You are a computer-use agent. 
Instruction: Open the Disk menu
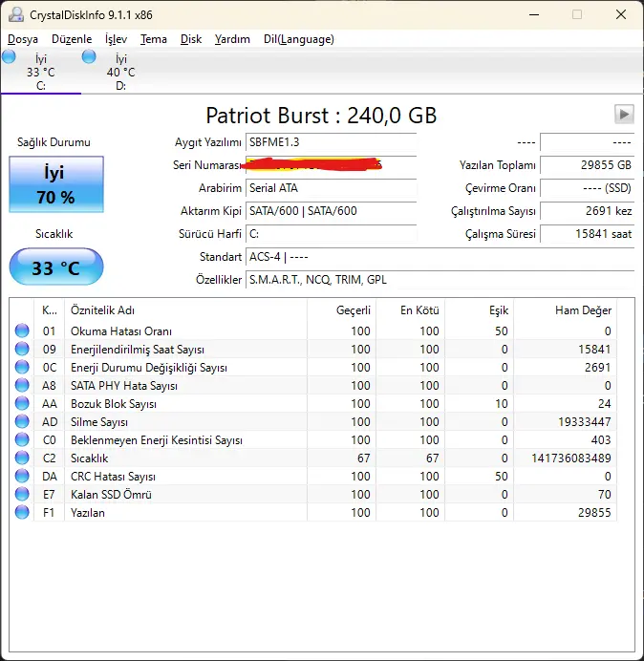pos(191,39)
